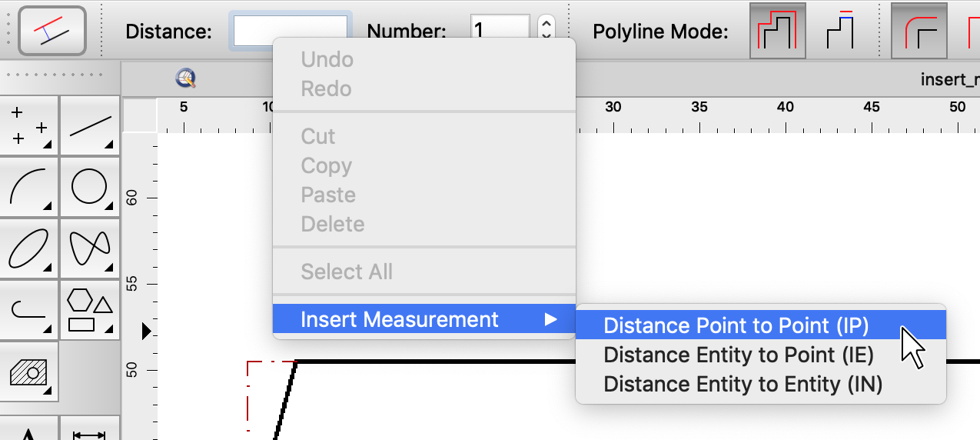Select Distance Entity to Point (IE)
The image size is (980, 440).
coord(738,355)
